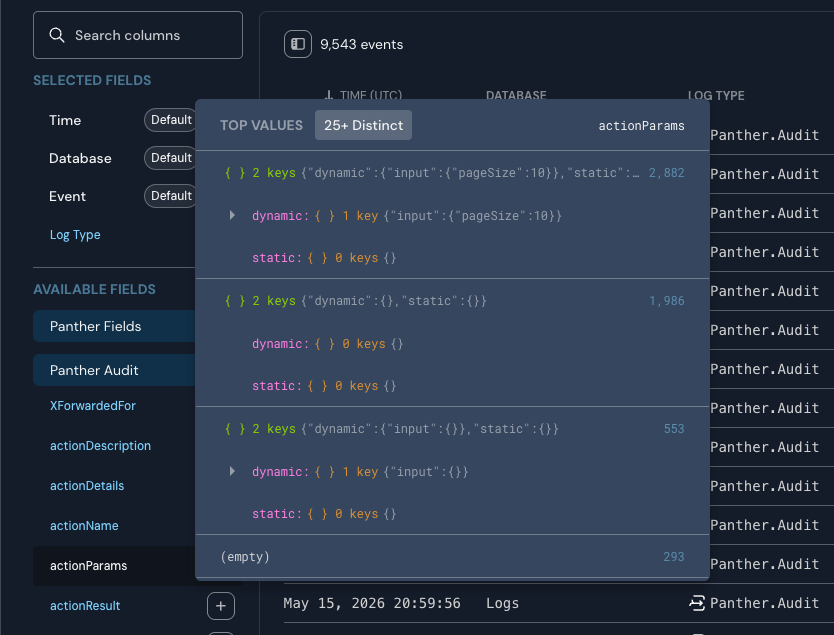Click the Search columns input field

[138, 35]
